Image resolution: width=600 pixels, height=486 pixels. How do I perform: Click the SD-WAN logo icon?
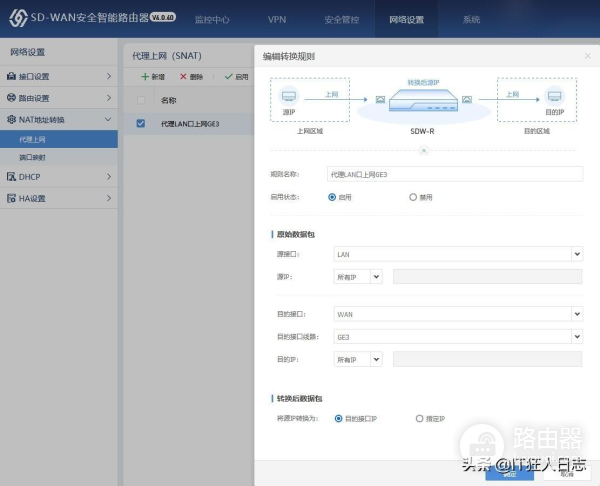tap(18, 18)
